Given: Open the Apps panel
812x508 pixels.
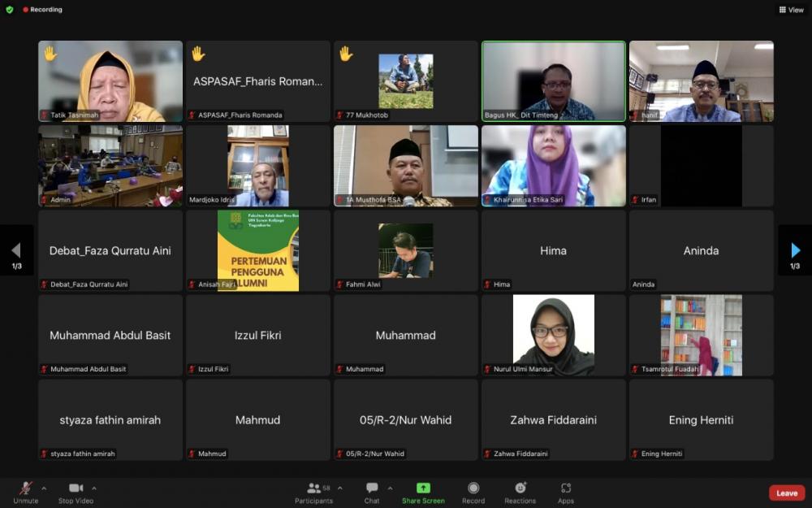Looking at the screenshot, I should (x=566, y=488).
